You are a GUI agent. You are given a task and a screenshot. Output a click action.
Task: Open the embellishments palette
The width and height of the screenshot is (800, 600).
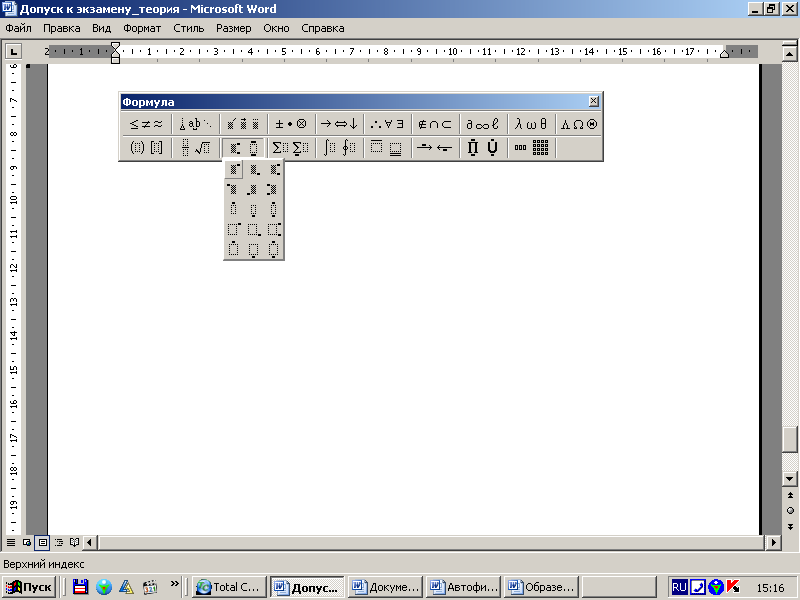(x=243, y=124)
